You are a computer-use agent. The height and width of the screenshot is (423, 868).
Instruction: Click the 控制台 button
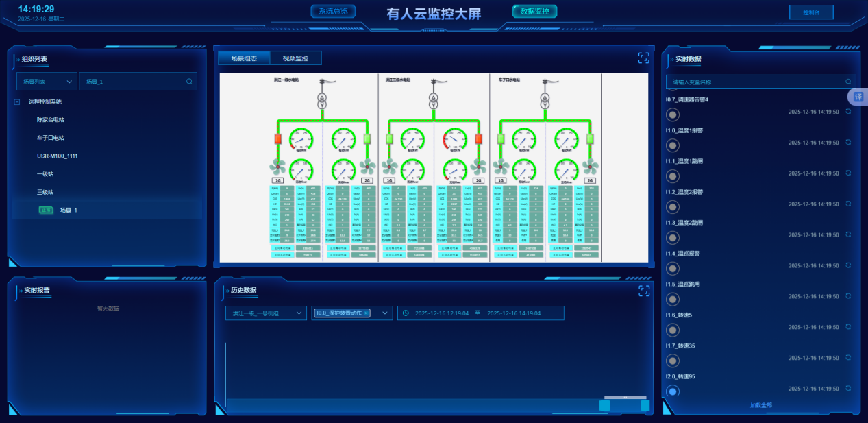(x=811, y=12)
